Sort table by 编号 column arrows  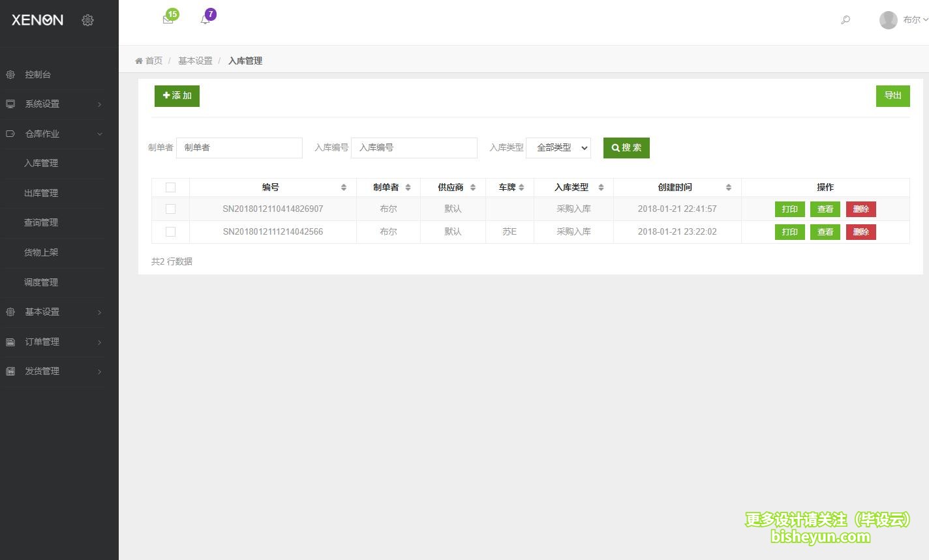coord(344,187)
